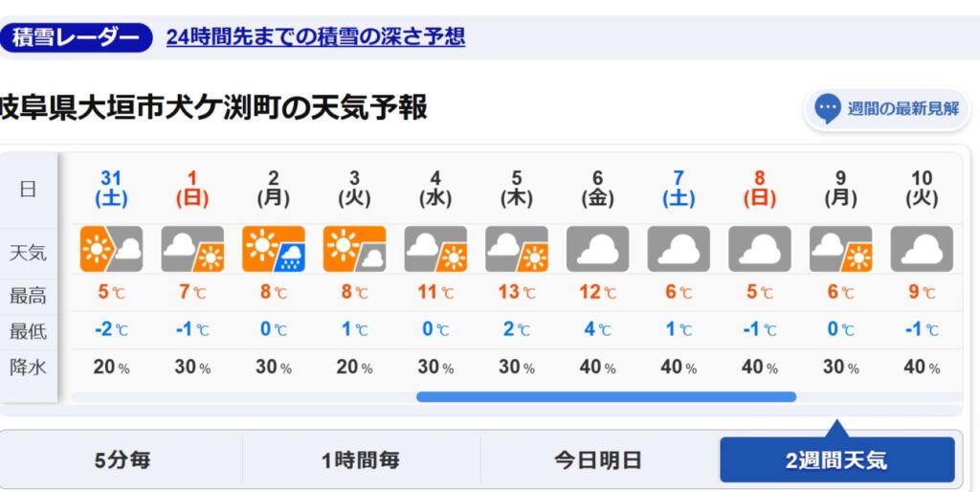Select the Saturday the 7th date header
This screenshot has width=980, height=492.
(679, 189)
